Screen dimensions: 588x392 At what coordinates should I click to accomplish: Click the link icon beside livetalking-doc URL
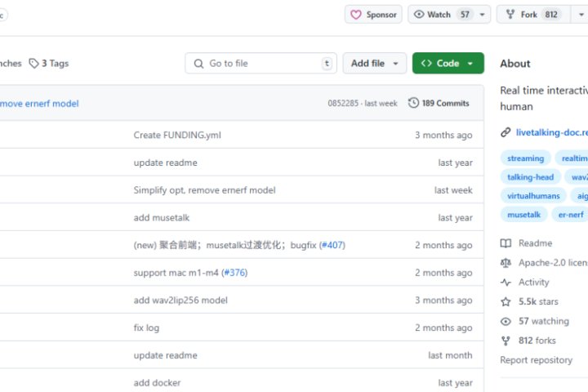pyautogui.click(x=506, y=132)
